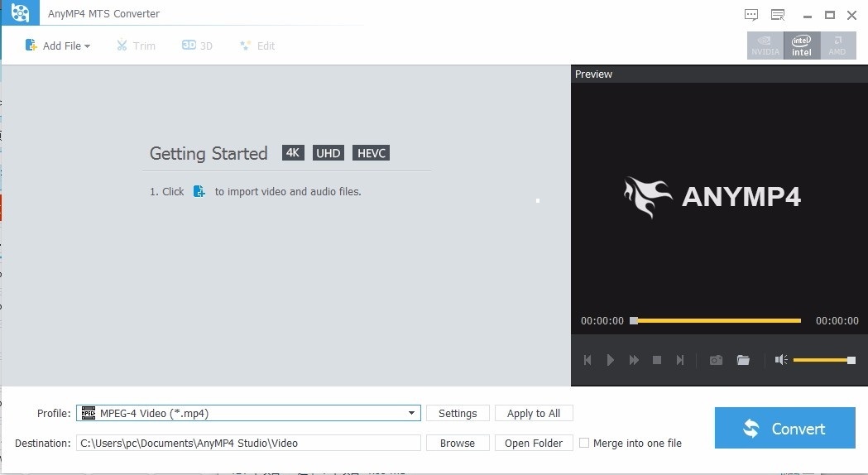The width and height of the screenshot is (868, 475).
Task: Click the Destination path field
Action: click(x=248, y=443)
